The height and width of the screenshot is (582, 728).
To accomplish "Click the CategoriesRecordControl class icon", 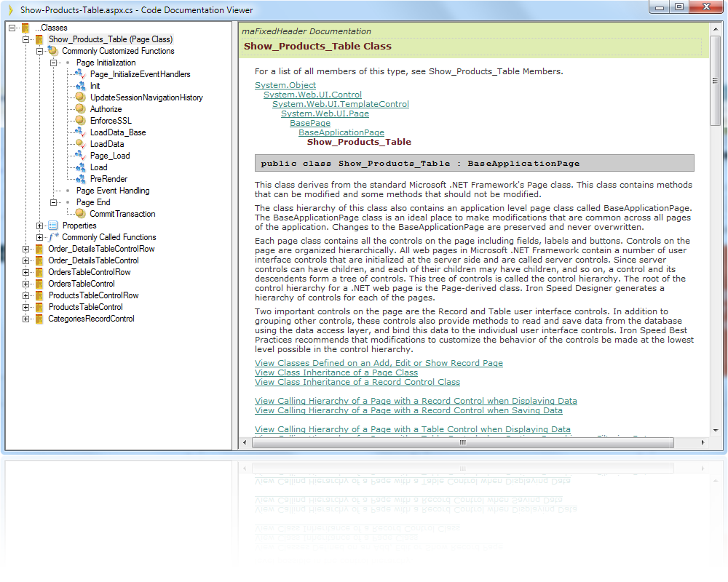I will tap(39, 319).
